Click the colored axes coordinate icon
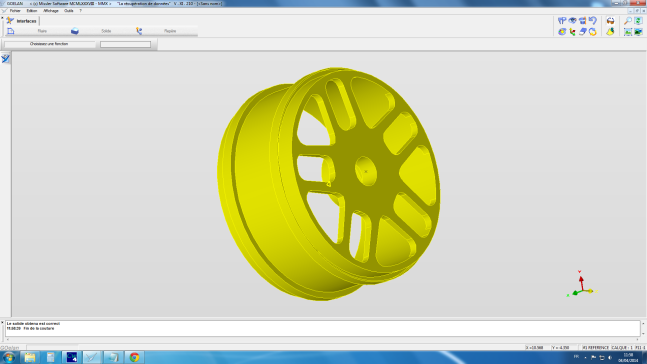The image size is (647, 364). click(572, 32)
